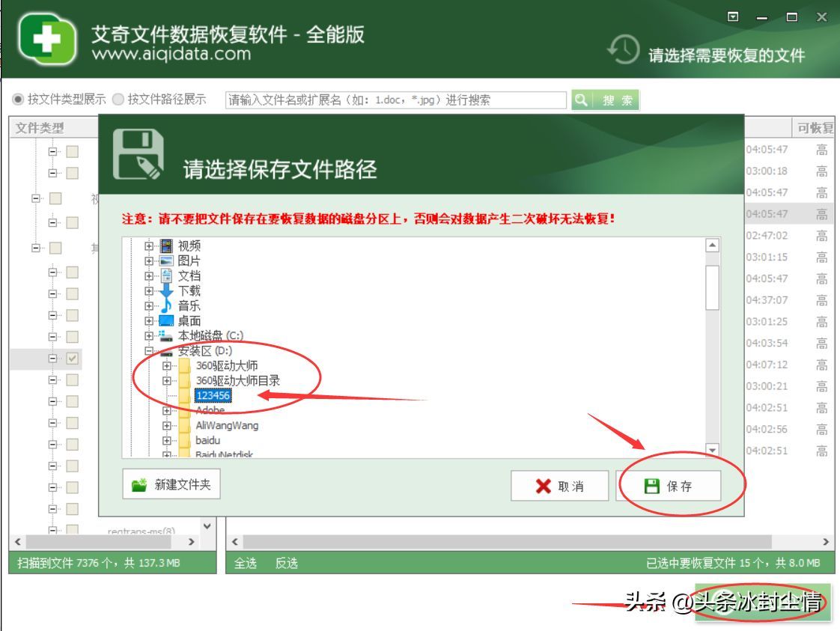The height and width of the screenshot is (631, 840).
Task: Click scanned files count 7376 status text
Action: (x=99, y=563)
